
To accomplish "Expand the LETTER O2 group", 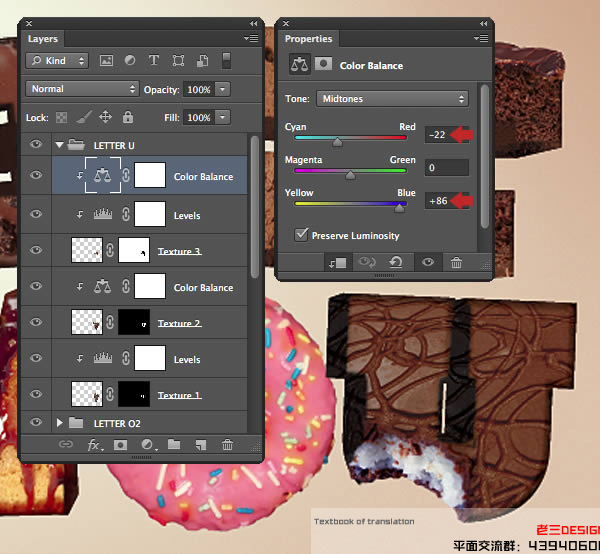I will tap(59, 423).
